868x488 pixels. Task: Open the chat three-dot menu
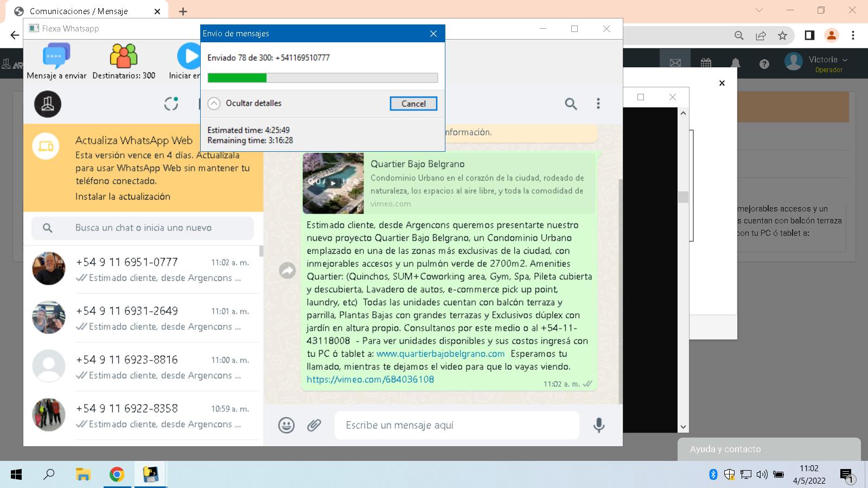[598, 104]
